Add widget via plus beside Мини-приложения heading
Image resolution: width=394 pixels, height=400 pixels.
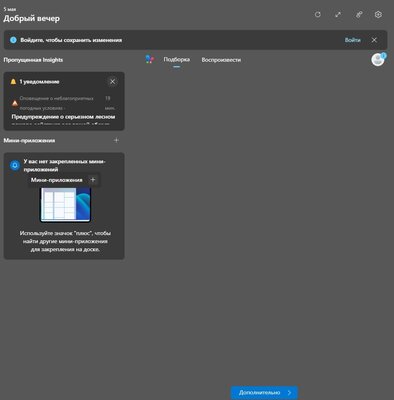click(116, 140)
